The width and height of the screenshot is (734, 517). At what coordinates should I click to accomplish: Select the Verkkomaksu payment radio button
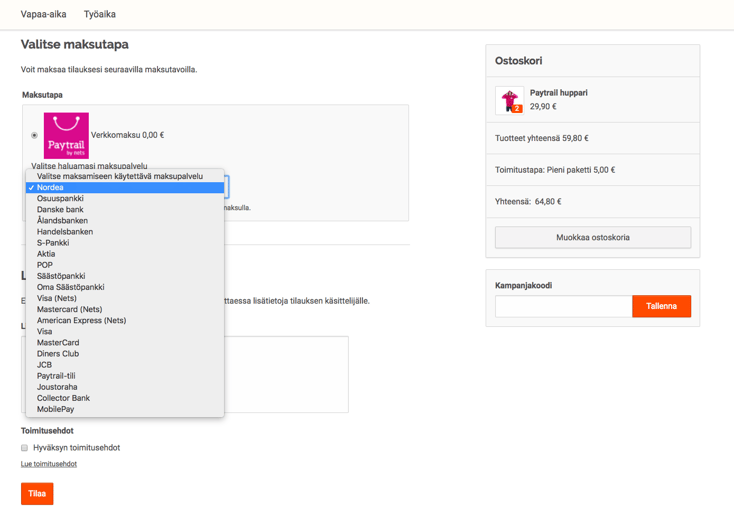[x=34, y=135]
